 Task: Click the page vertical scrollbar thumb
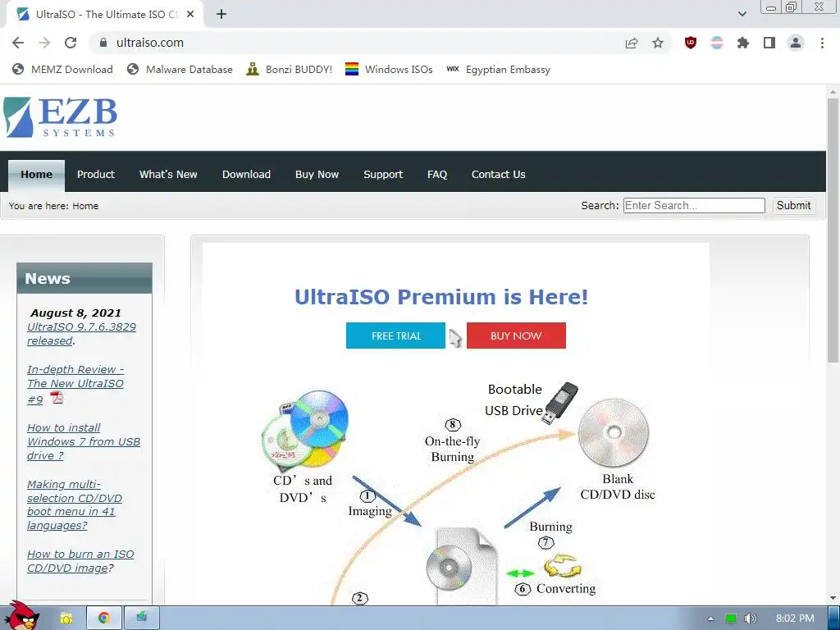(x=833, y=231)
